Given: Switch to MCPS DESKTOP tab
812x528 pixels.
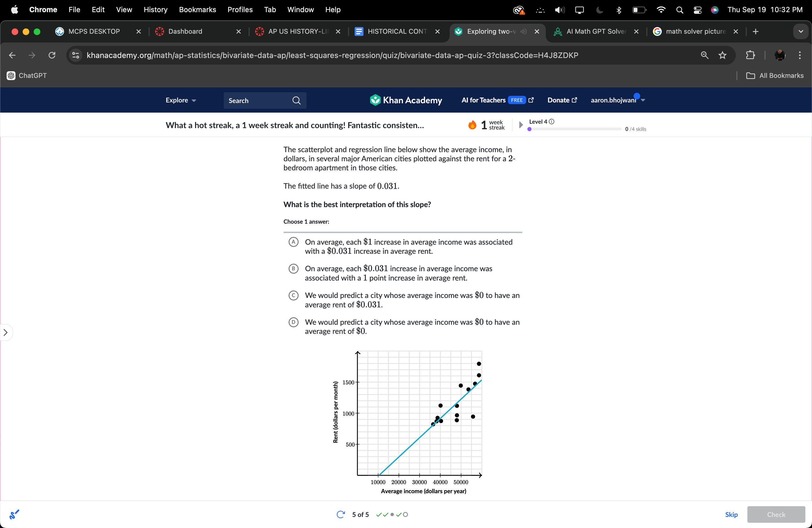Looking at the screenshot, I should (x=94, y=31).
